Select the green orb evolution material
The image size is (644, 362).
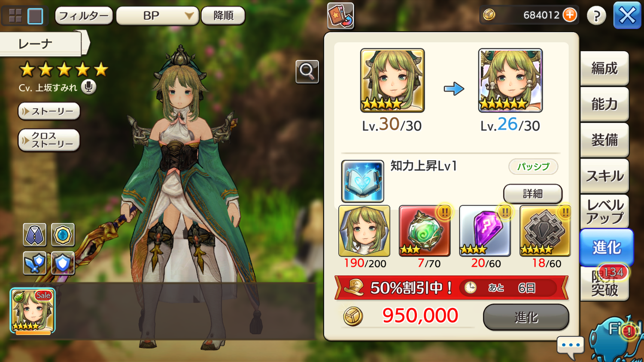[x=425, y=231]
